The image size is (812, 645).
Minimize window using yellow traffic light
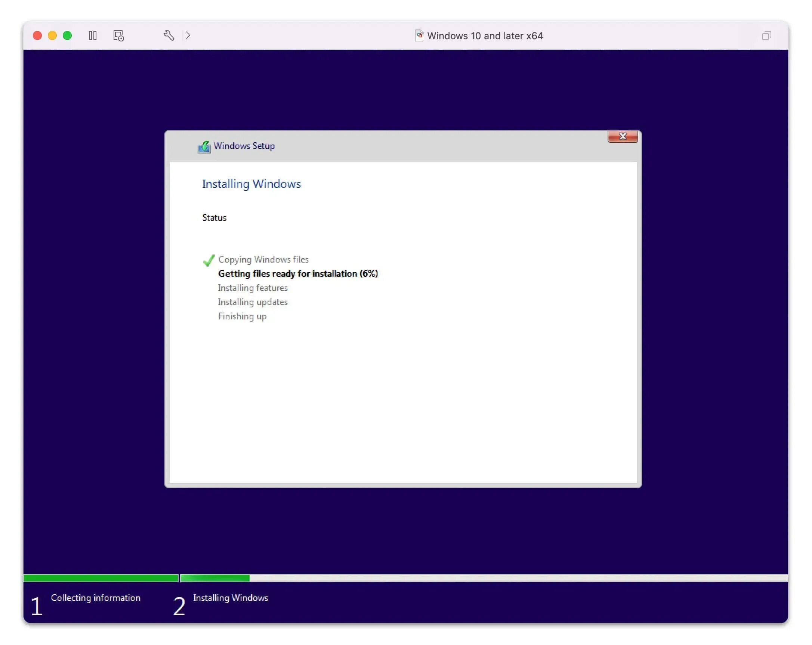[52, 36]
